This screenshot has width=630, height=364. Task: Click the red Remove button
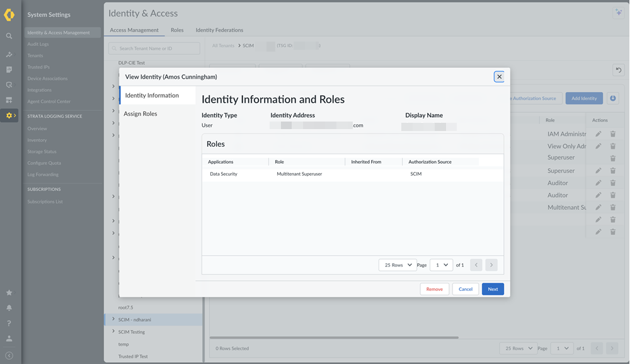(434, 289)
